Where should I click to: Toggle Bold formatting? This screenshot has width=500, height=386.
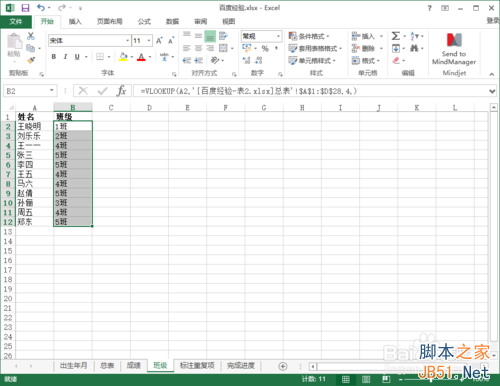coord(54,57)
